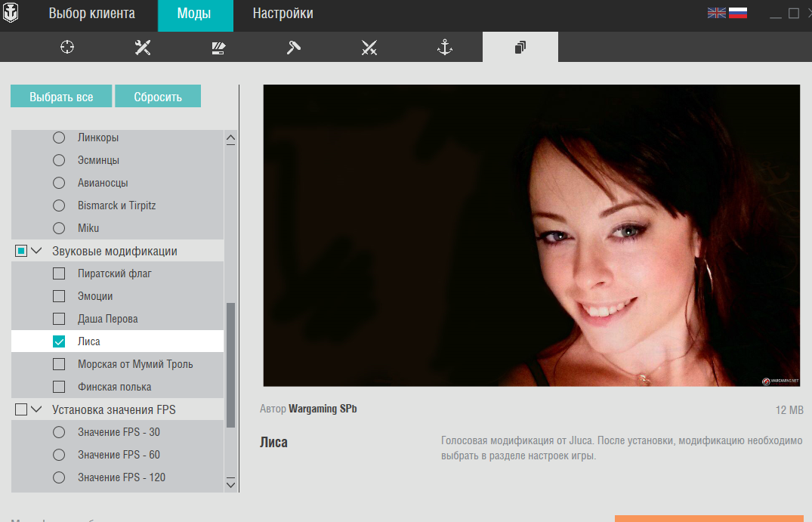Select the stacked pages category tab
The width and height of the screenshot is (812, 522).
(x=520, y=48)
